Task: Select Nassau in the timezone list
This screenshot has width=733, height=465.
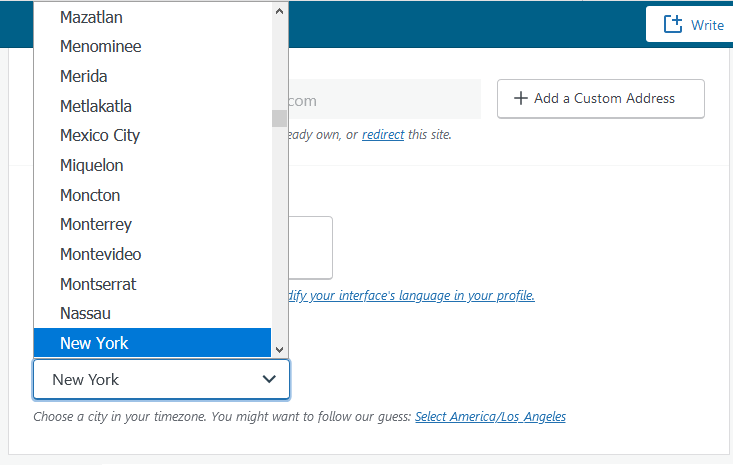Action: [86, 313]
